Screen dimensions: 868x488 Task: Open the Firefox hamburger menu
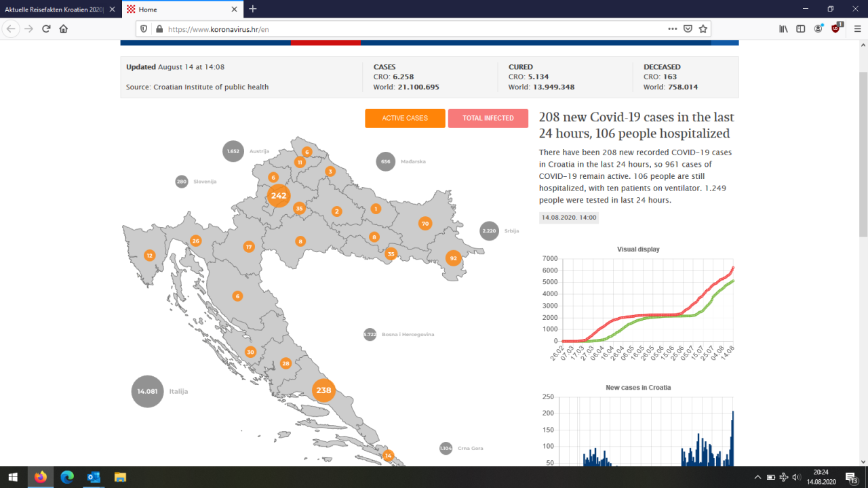click(858, 29)
